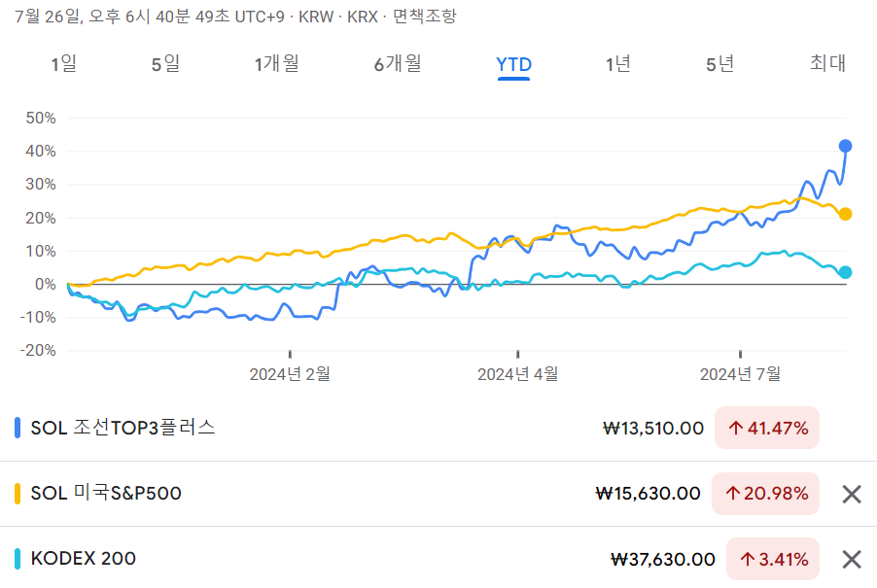Viewport: 877px width, 588px height.
Task: Click the ↑3.41% change badge
Action: tap(773, 559)
